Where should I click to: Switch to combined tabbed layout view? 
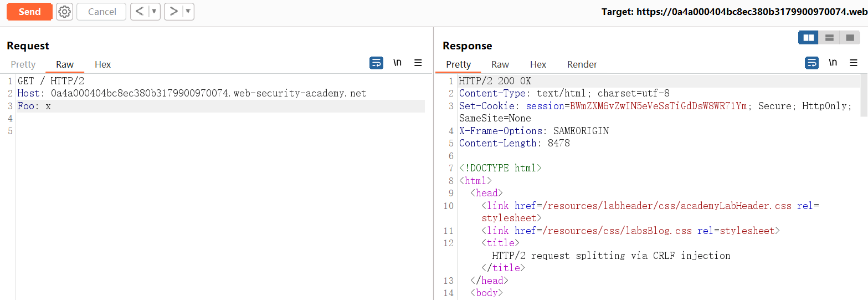[x=850, y=38]
